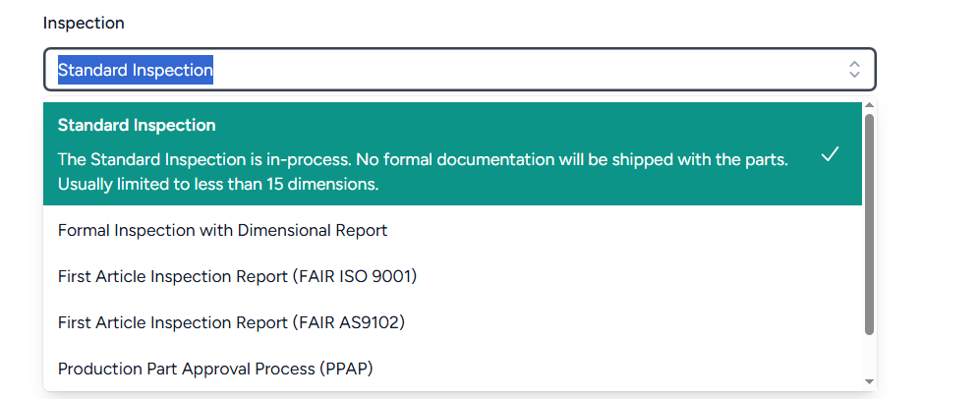Screen dimensions: 980x399
Task: Choose the bold Standard Inspection option title
Action: (137, 125)
